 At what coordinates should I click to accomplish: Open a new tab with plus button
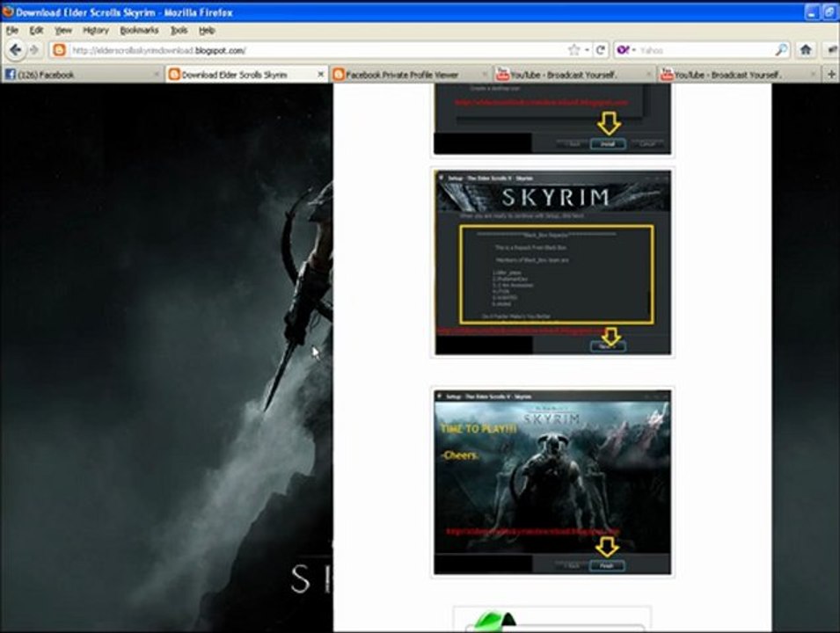tap(831, 75)
